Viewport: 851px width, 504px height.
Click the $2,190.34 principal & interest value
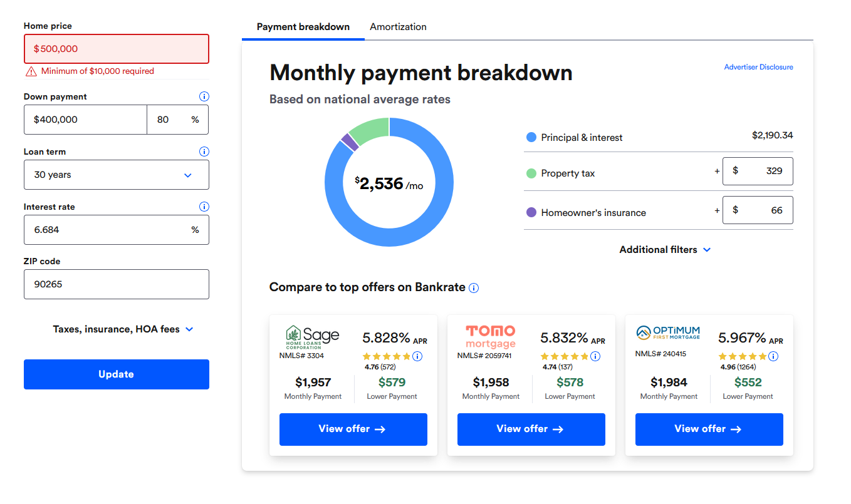point(773,135)
